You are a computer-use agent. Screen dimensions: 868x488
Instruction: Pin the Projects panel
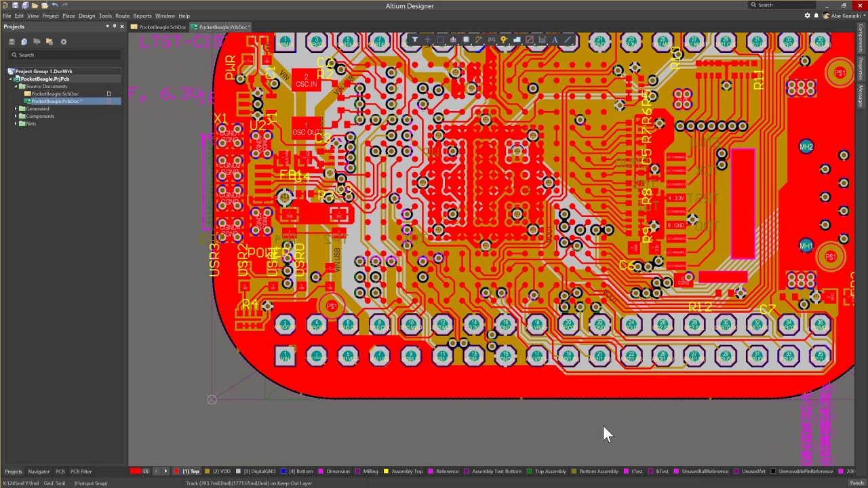pos(115,26)
